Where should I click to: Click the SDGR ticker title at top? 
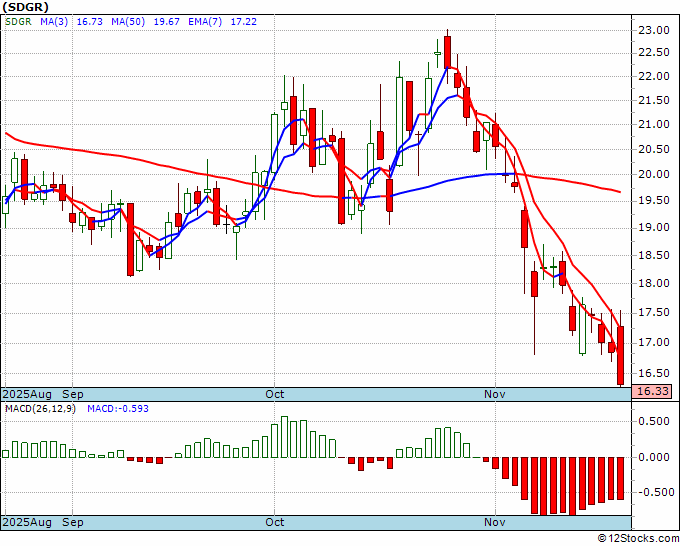26,7
